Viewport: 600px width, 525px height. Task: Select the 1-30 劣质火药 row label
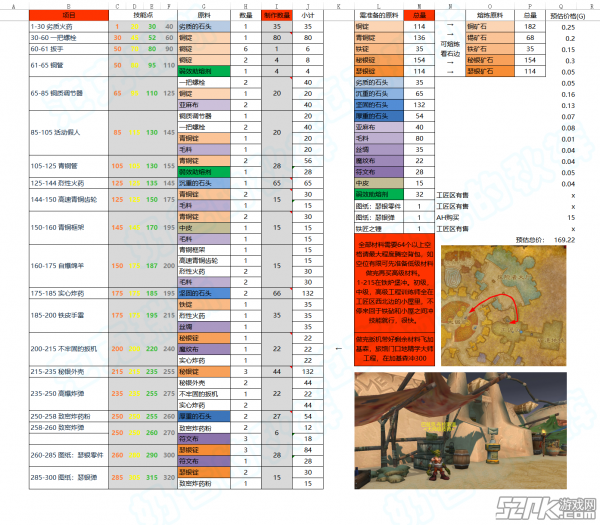click(x=54, y=26)
